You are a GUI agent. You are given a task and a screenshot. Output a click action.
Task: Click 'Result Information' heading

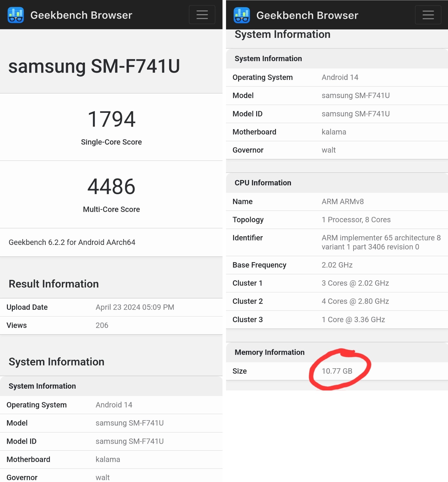click(x=54, y=284)
